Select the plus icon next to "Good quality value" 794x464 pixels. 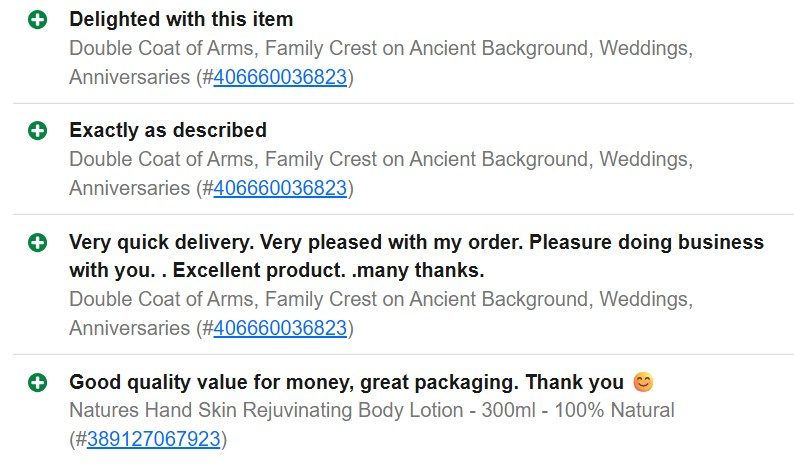37,382
